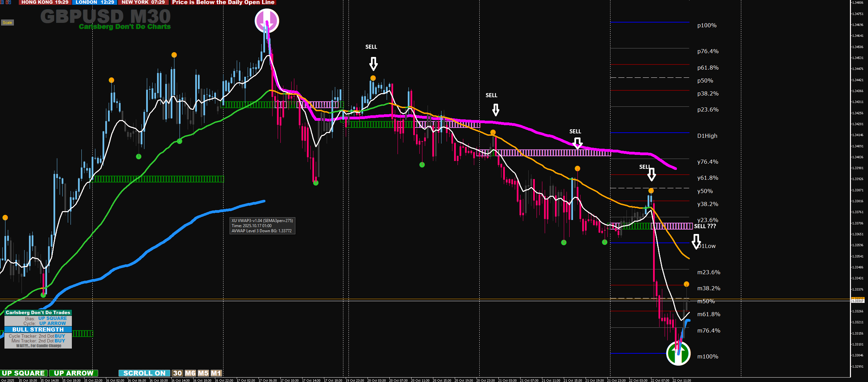
Task: Click the BULL STRENGTH panel header
Action: 38,329
